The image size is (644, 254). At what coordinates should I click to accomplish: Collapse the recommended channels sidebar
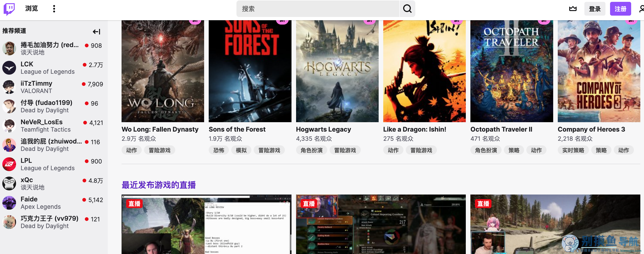(96, 31)
